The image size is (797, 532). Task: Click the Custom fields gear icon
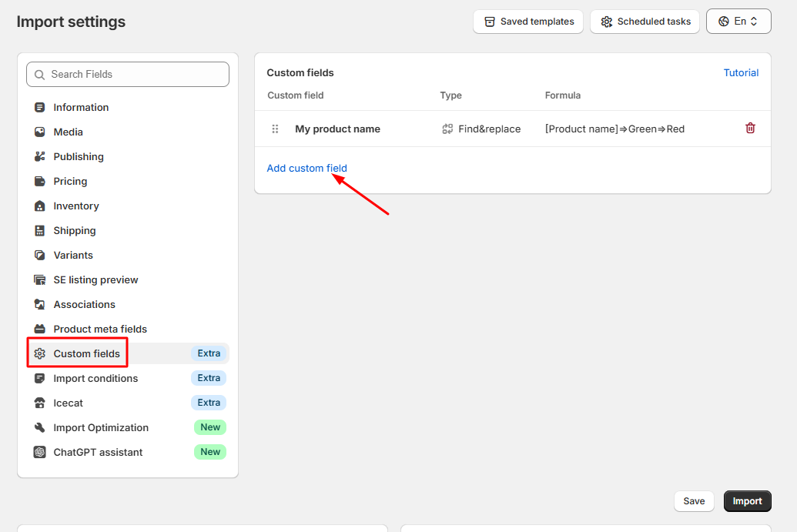pyautogui.click(x=39, y=353)
